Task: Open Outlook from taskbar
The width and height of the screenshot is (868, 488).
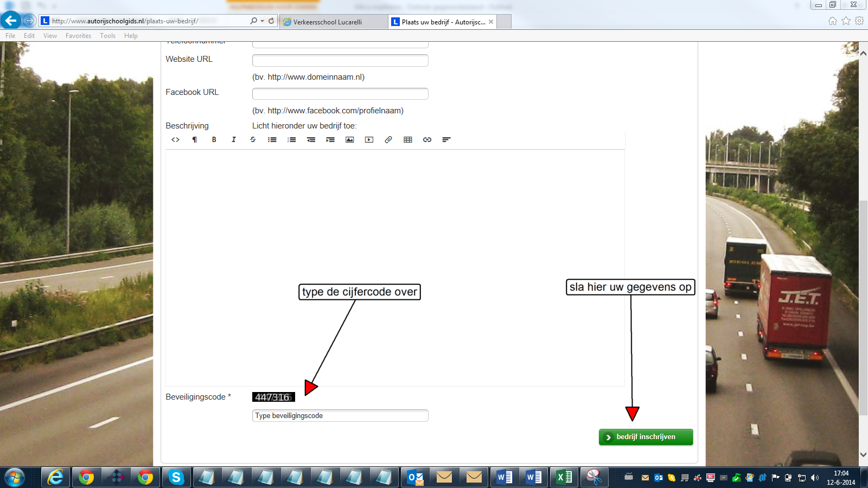Action: point(416,478)
